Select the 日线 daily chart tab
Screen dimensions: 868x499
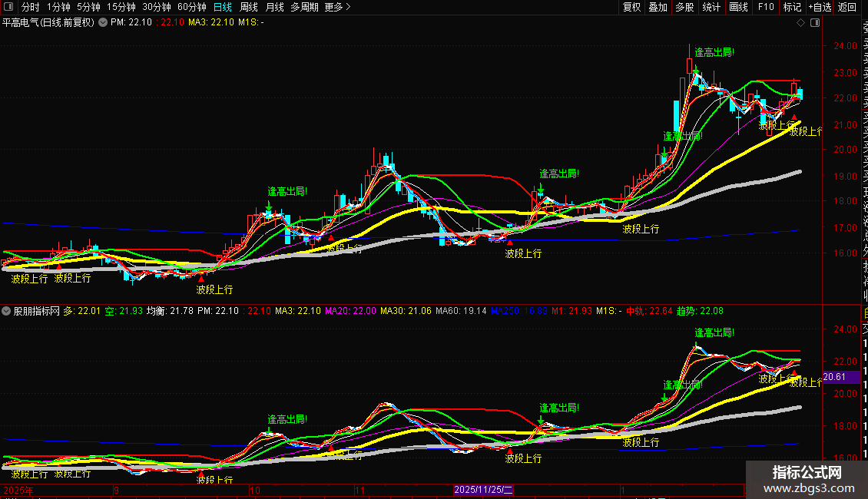[x=223, y=7]
